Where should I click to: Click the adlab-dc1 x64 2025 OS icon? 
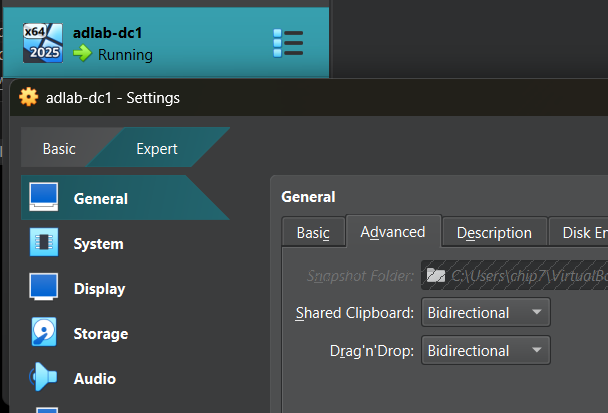point(43,43)
